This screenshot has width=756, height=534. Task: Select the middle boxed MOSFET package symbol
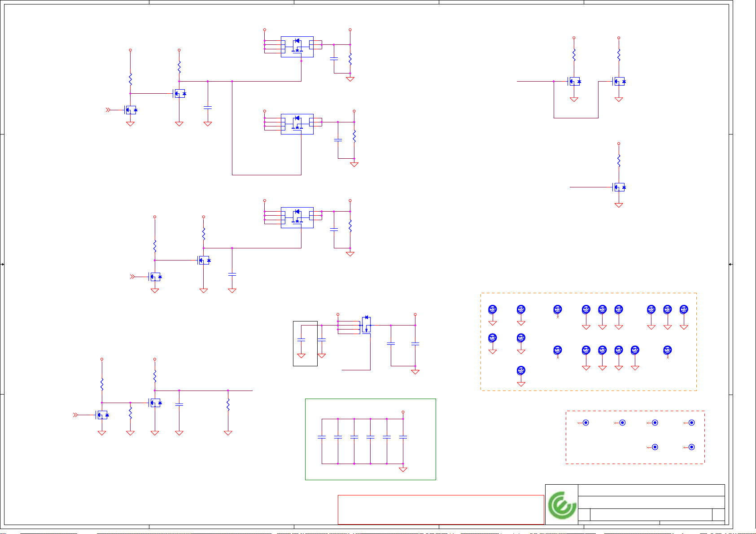(297, 124)
